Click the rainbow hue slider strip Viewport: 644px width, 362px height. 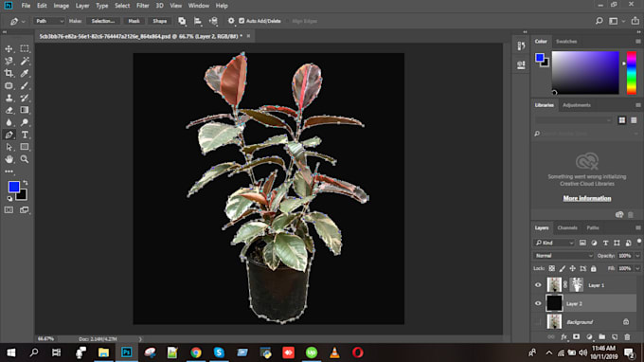[632, 73]
